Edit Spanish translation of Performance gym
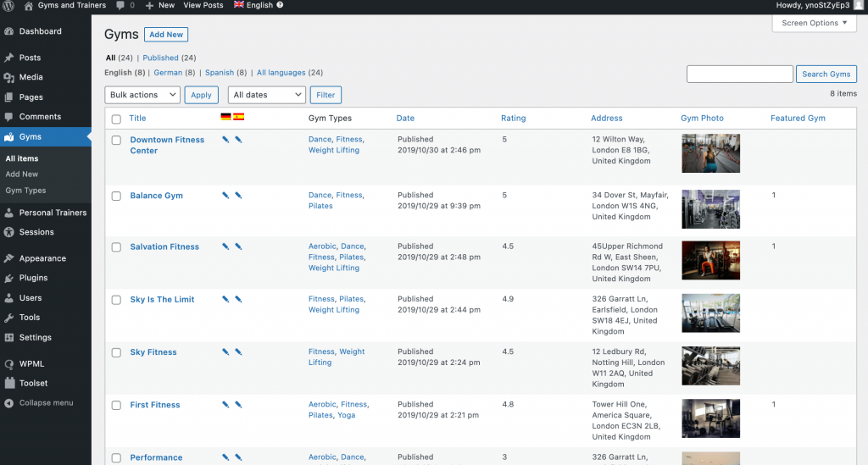Viewport: 868px width, 465px height. tap(238, 457)
